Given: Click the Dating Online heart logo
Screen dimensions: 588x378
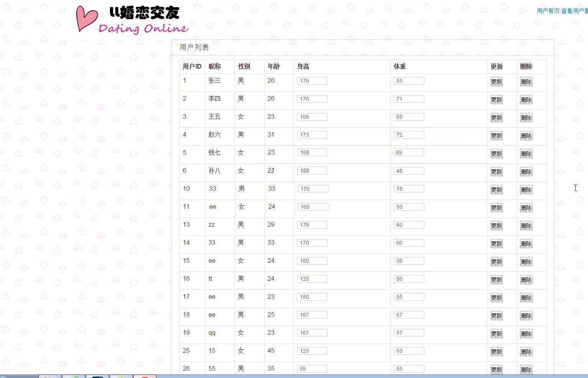Looking at the screenshot, I should coord(132,19).
